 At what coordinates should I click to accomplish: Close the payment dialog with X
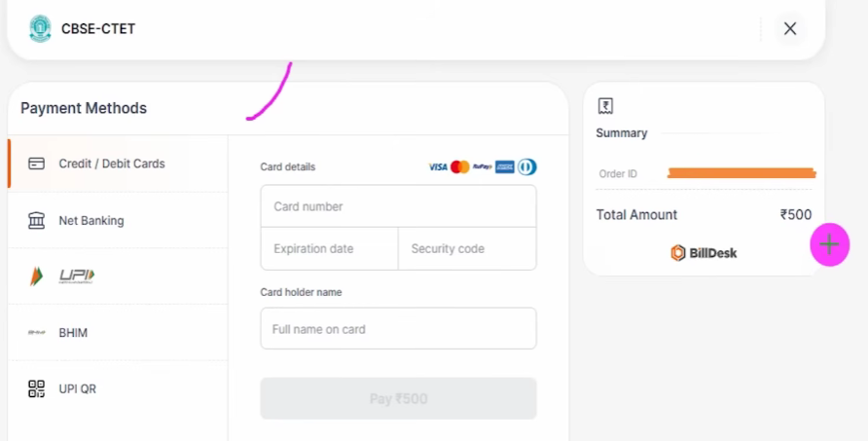[790, 28]
